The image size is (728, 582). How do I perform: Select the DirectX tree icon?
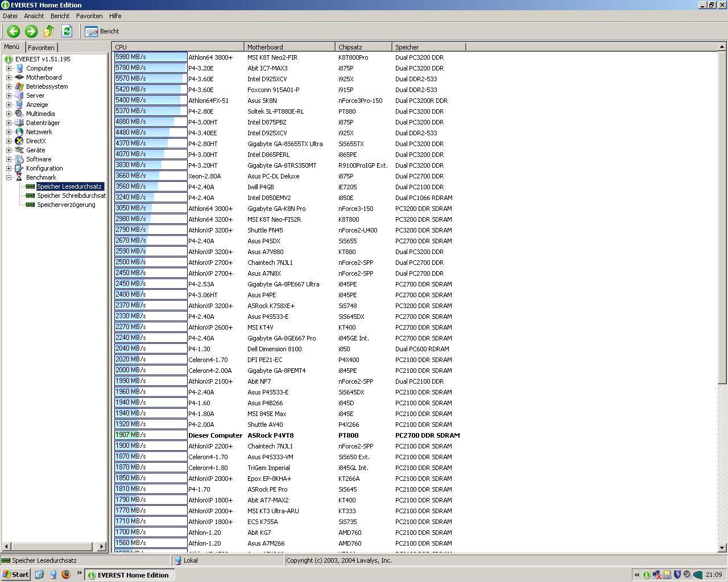tap(19, 141)
